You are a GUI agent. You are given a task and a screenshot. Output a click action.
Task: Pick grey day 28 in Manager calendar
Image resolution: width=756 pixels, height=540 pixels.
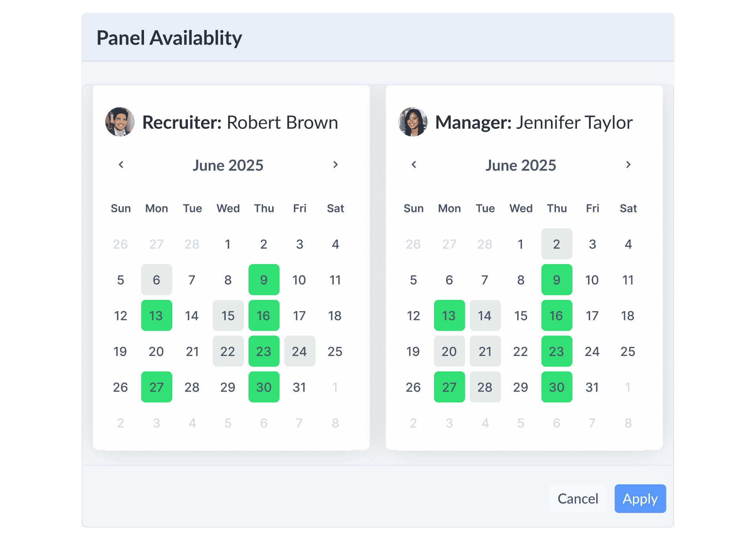pos(485,387)
